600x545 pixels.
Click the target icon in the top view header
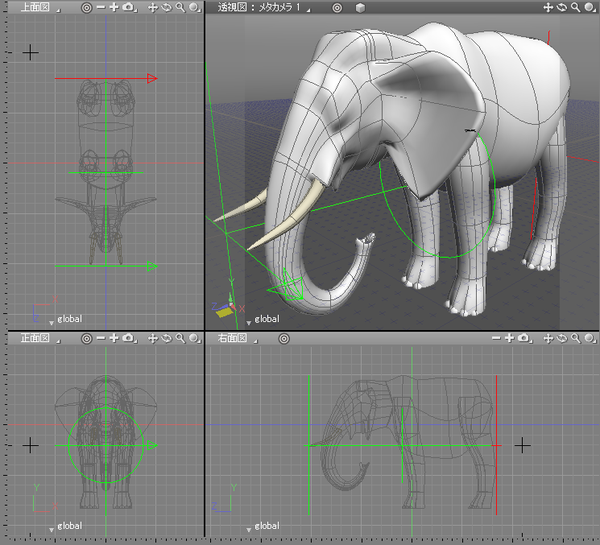(x=87, y=7)
